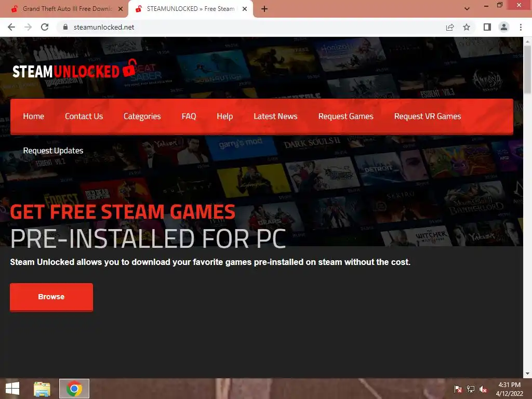The width and height of the screenshot is (532, 399).
Task: Close the STEAMUNLOCKED tab
Action: [x=245, y=9]
